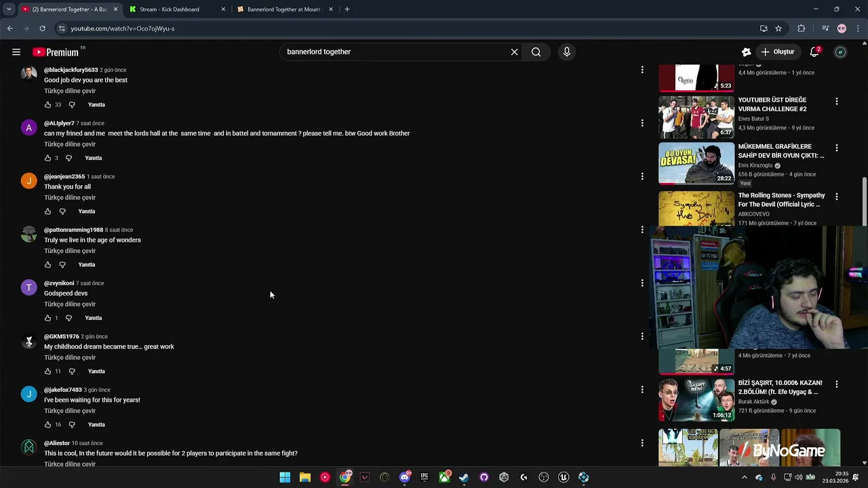
Task: Open Discord from the taskbar
Action: pos(405,477)
